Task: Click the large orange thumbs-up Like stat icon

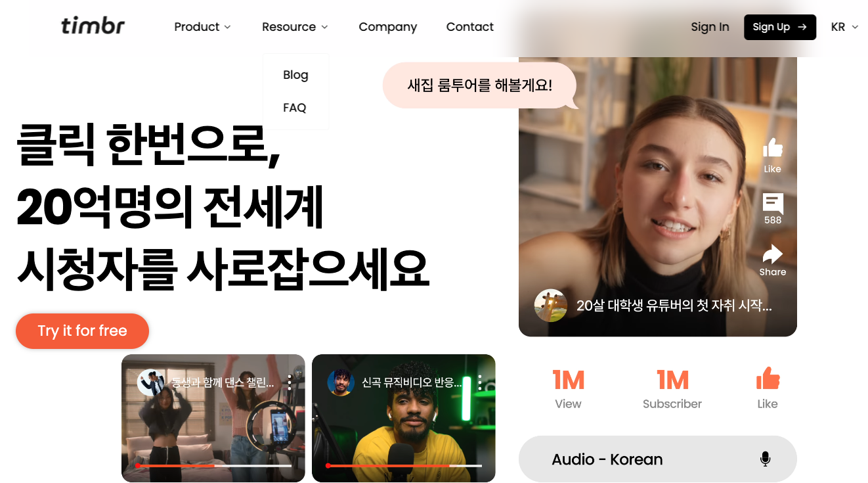Action: tap(768, 379)
